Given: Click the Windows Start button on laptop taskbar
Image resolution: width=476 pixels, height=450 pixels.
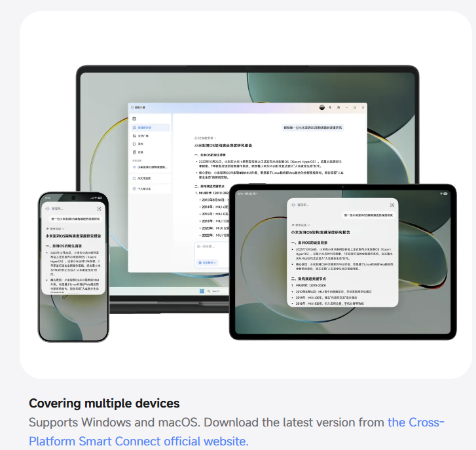Looking at the screenshot, I should [202, 291].
